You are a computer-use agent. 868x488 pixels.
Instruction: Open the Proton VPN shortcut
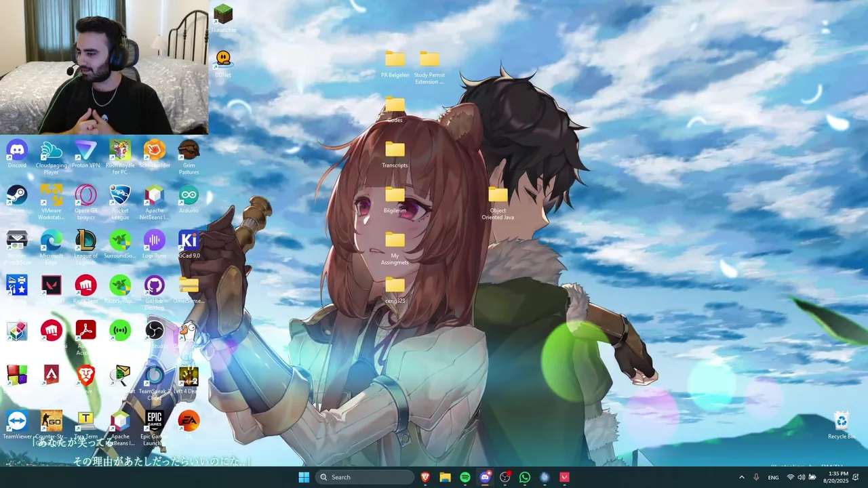pyautogui.click(x=86, y=155)
